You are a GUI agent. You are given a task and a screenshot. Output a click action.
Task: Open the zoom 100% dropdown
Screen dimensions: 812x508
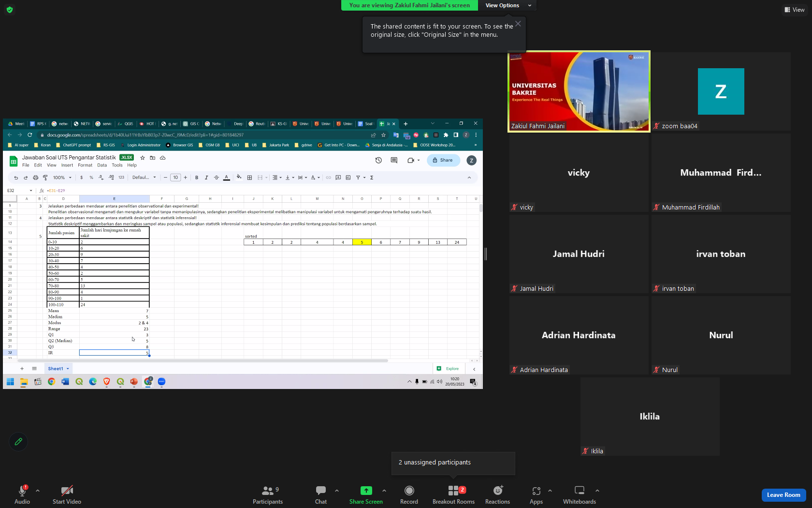(x=62, y=178)
